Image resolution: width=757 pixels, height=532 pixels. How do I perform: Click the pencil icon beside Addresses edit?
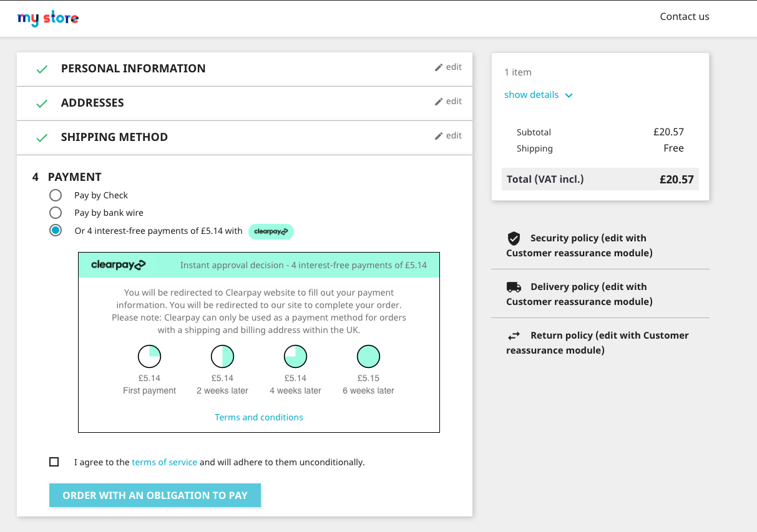[439, 102]
